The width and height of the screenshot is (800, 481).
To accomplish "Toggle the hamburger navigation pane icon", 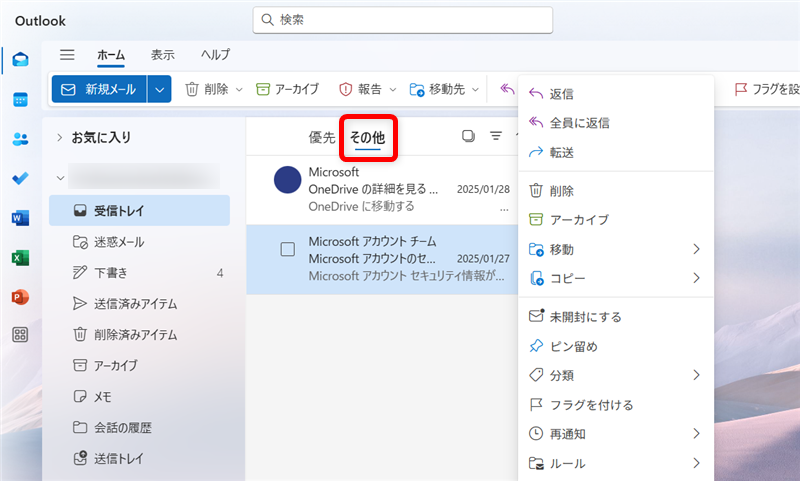I will coord(67,55).
